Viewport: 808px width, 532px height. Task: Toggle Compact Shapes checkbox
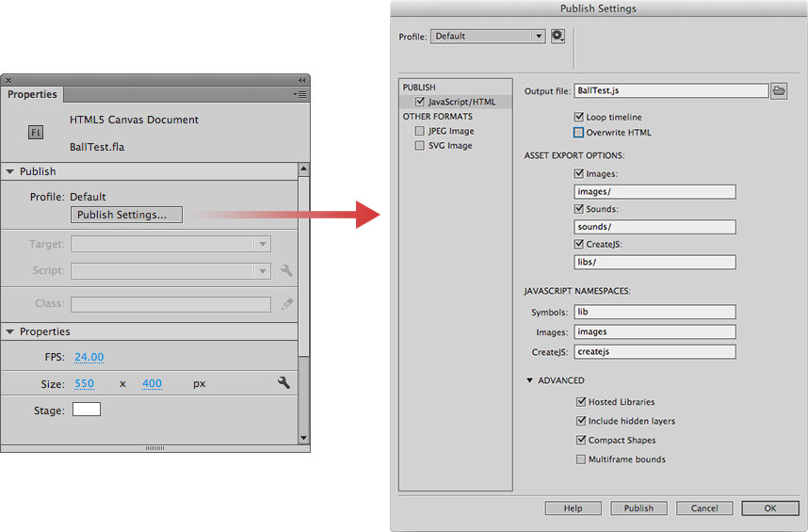(581, 440)
